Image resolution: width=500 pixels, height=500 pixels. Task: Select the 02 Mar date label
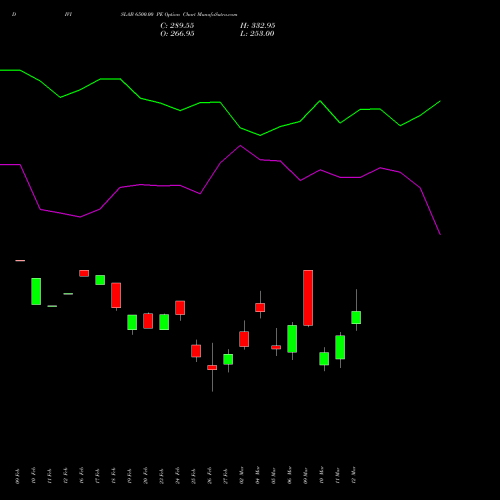(x=242, y=476)
